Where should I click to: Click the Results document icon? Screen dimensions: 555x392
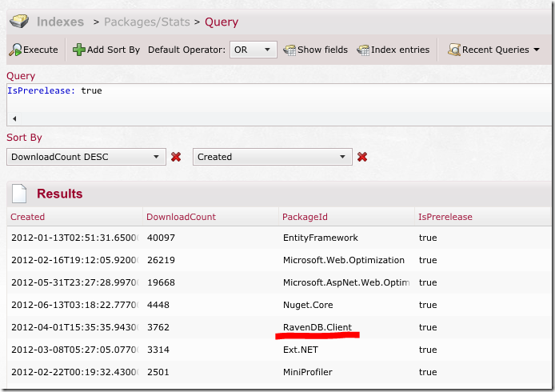tap(19, 194)
